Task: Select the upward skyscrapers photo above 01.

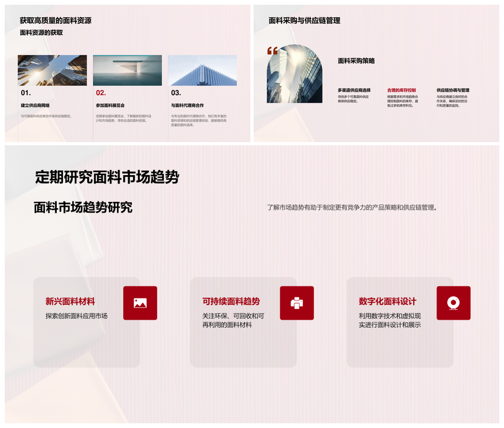Action: pyautogui.click(x=52, y=70)
